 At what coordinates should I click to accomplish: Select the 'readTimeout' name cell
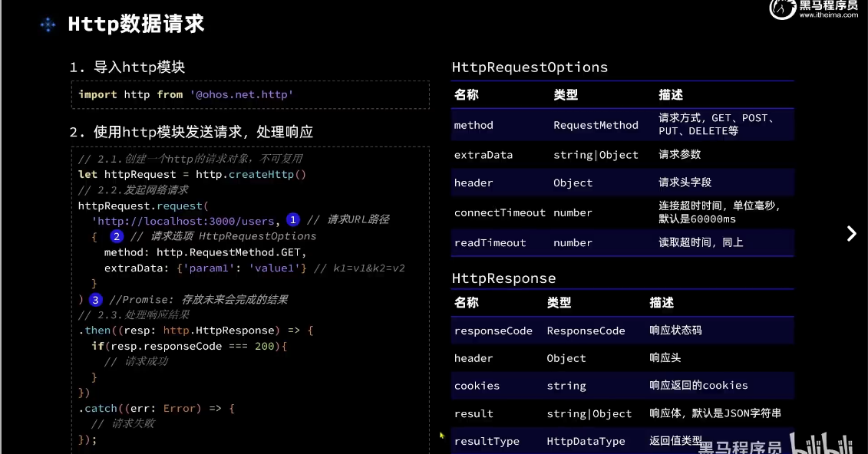pyautogui.click(x=490, y=243)
